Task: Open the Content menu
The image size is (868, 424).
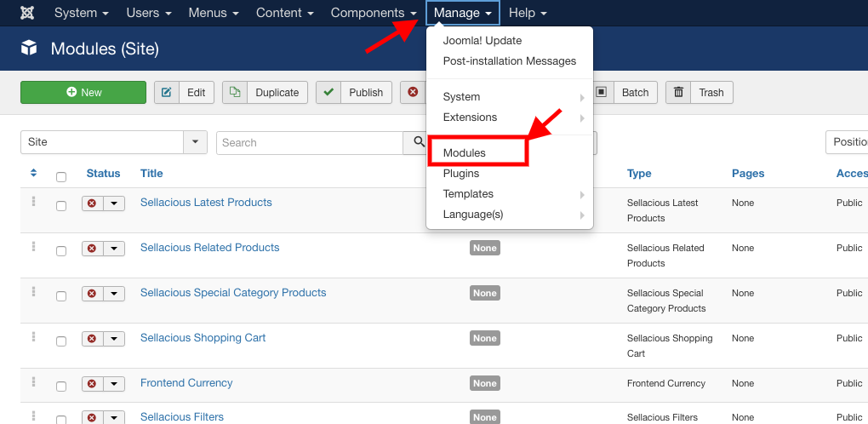Action: tap(285, 13)
